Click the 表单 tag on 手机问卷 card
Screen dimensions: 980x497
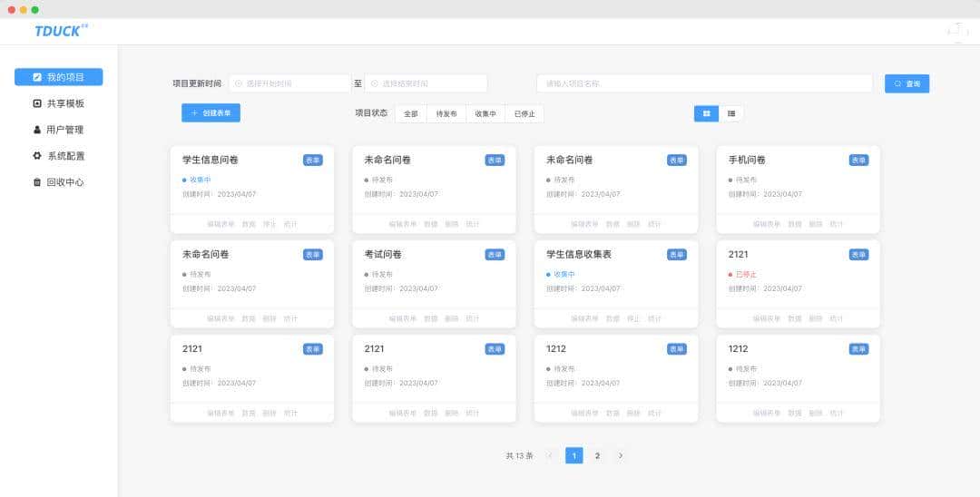point(858,161)
